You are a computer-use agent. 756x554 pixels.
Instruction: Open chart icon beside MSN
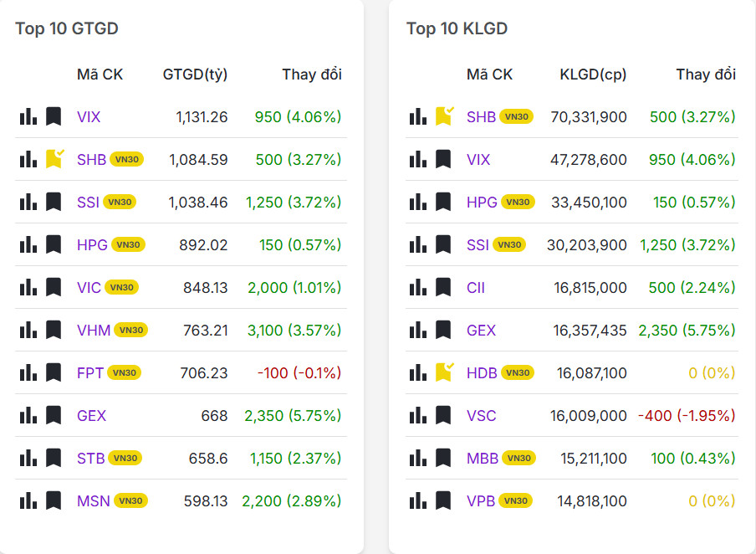tap(28, 501)
